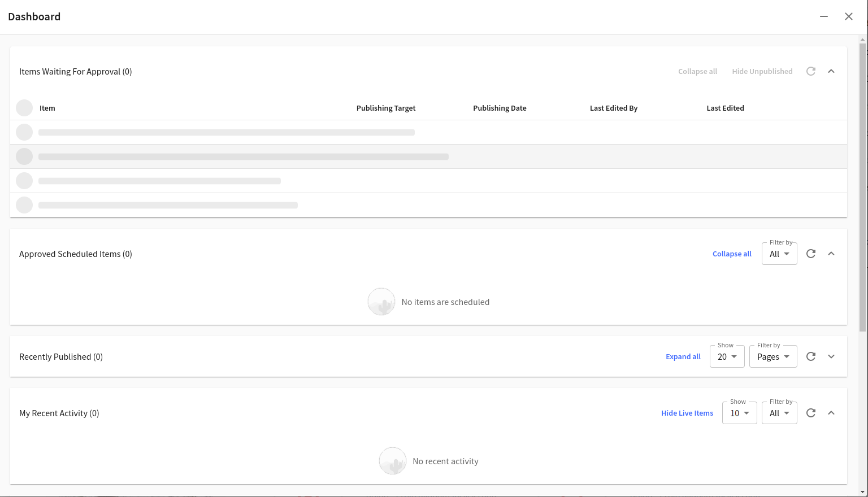Collapse the Items Waiting For Approval section
This screenshot has width=868, height=497.
[x=831, y=71]
